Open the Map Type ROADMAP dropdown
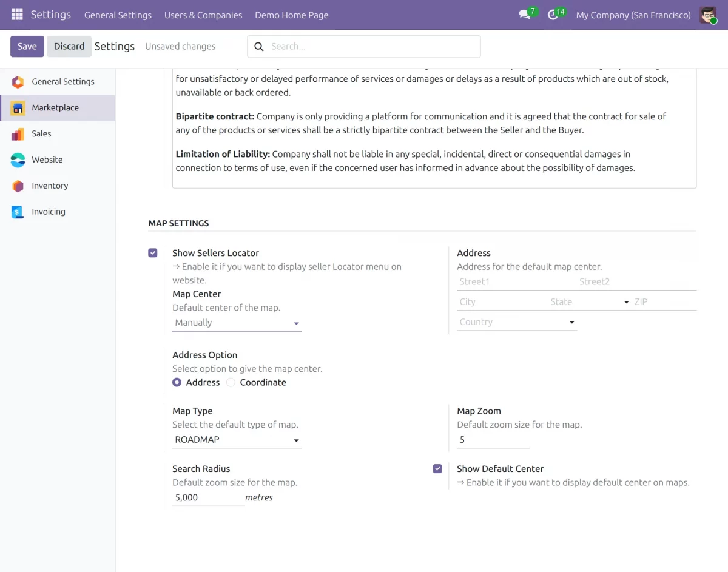 click(237, 440)
